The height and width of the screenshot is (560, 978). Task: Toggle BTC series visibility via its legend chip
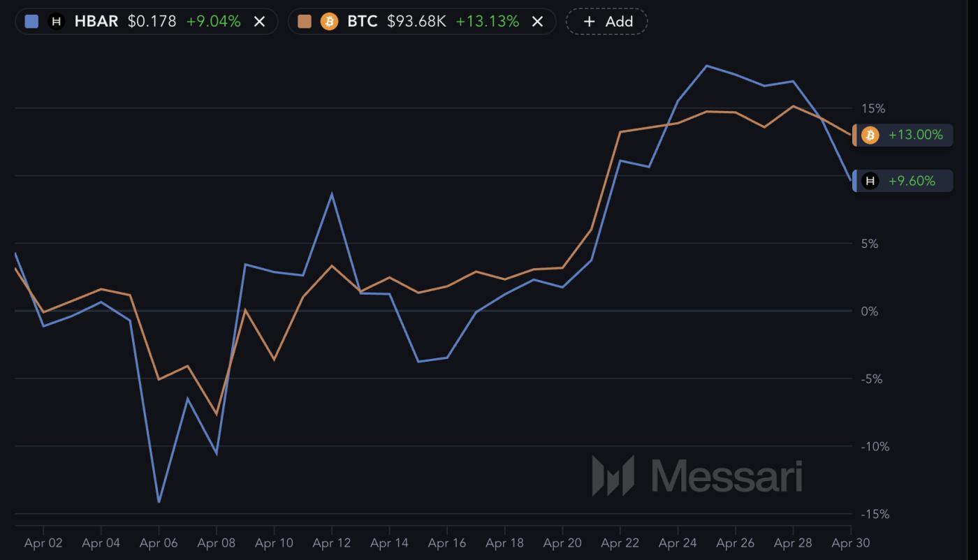(x=364, y=21)
